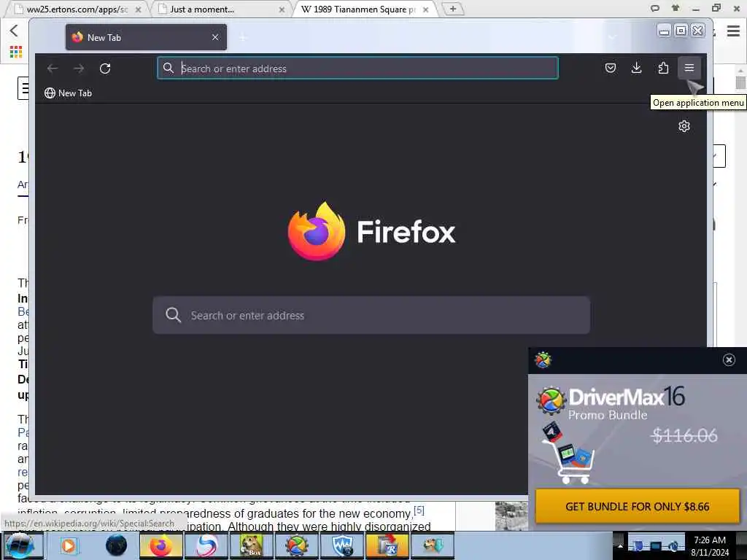Focus the center page search box
This screenshot has width=747, height=560.
(371, 315)
